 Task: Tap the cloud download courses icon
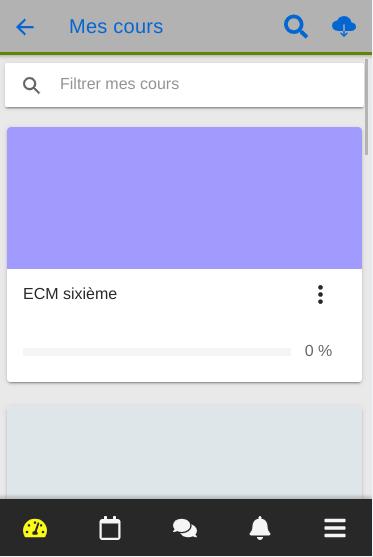click(x=344, y=26)
